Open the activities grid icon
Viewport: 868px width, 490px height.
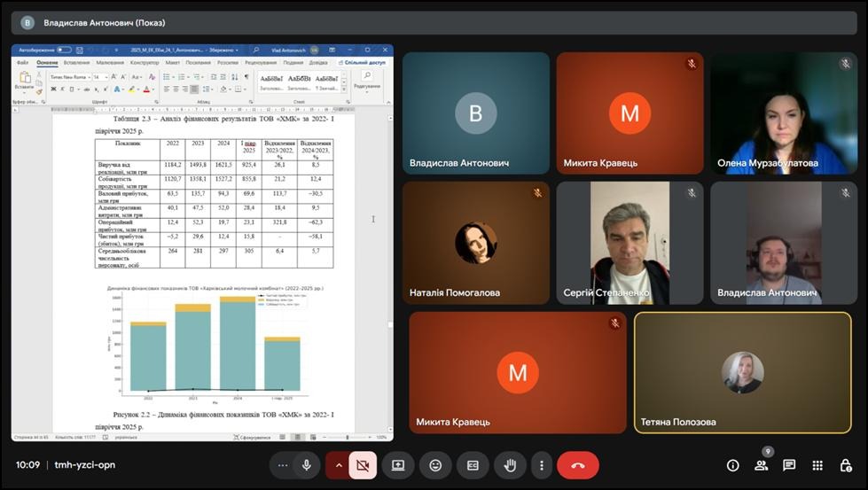pyautogui.click(x=817, y=465)
